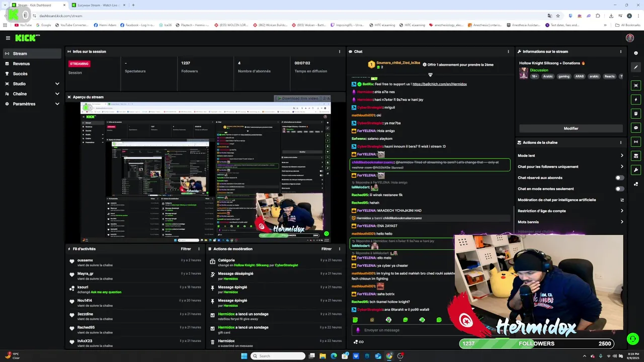
Task: Open Chat pour les followers uniquement chevron
Action: (622, 166)
